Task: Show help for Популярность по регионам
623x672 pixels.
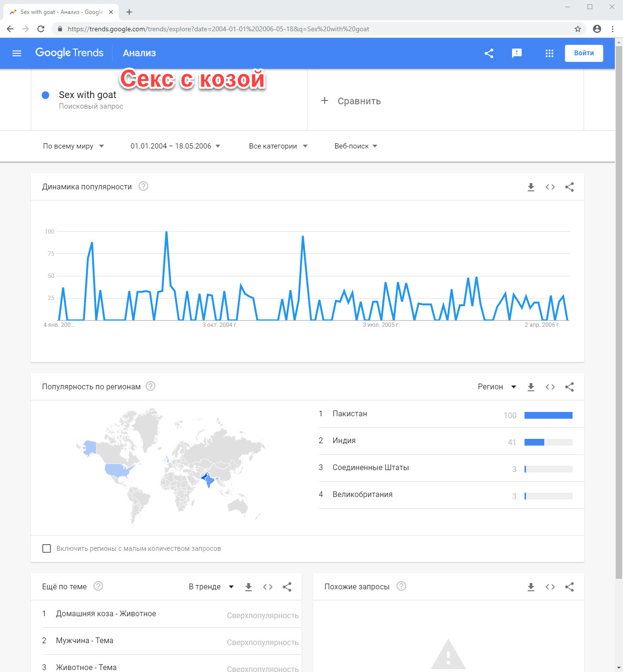Action: point(150,386)
